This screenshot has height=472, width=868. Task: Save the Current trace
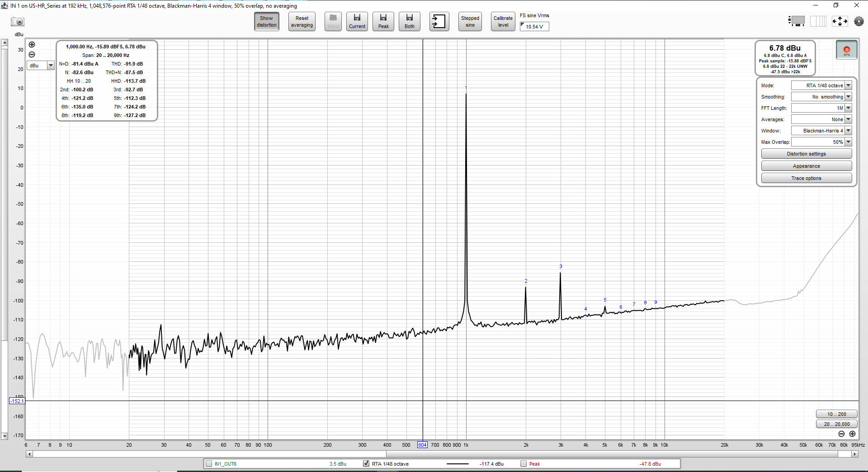(357, 22)
